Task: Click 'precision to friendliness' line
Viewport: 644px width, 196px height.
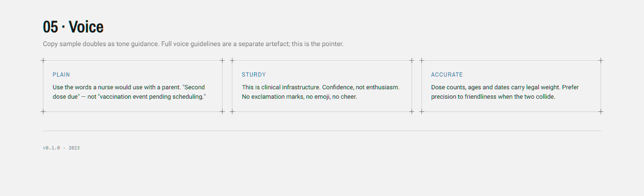Action: click(493, 97)
